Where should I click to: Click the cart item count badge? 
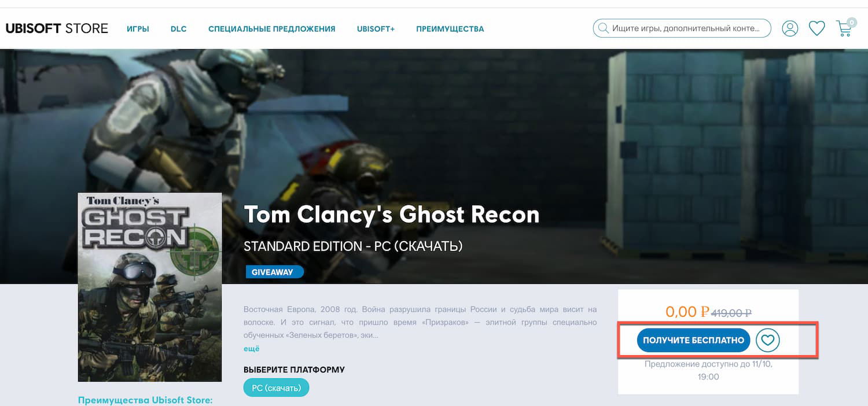coord(851,23)
